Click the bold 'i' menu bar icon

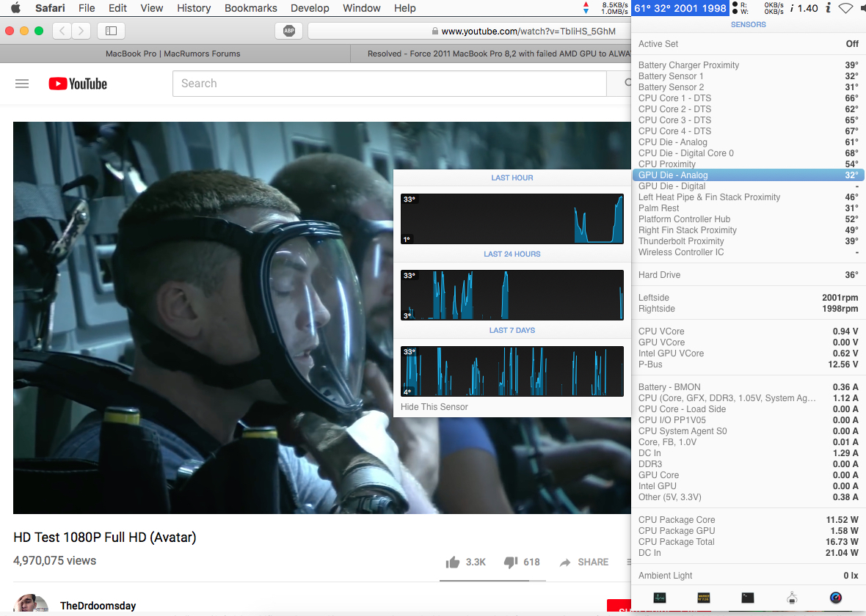pyautogui.click(x=828, y=8)
